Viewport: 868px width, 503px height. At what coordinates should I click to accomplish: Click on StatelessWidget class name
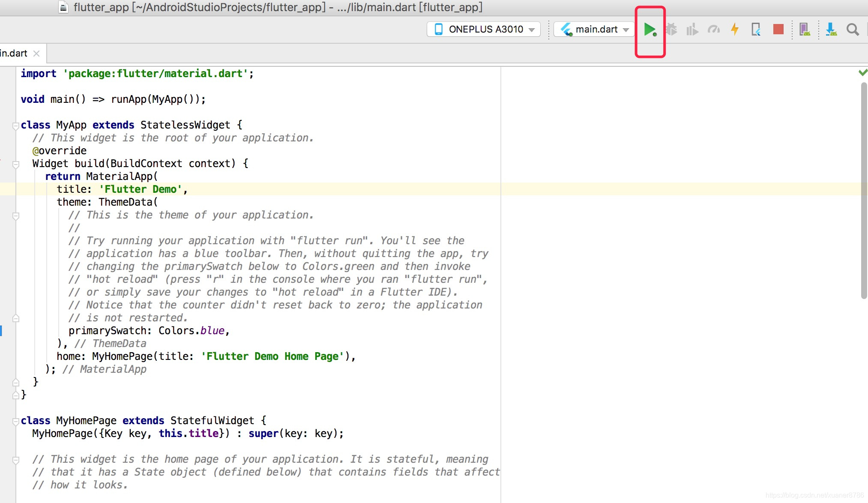coord(185,125)
